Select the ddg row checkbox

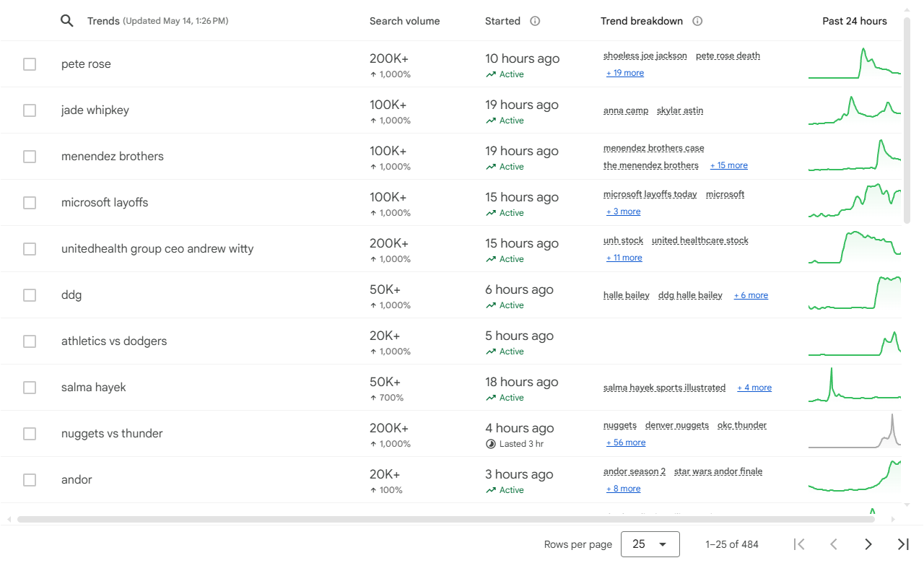point(30,295)
